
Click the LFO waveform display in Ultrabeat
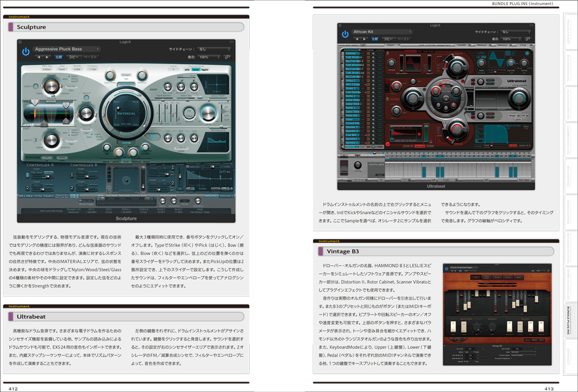pyautogui.click(x=496, y=59)
